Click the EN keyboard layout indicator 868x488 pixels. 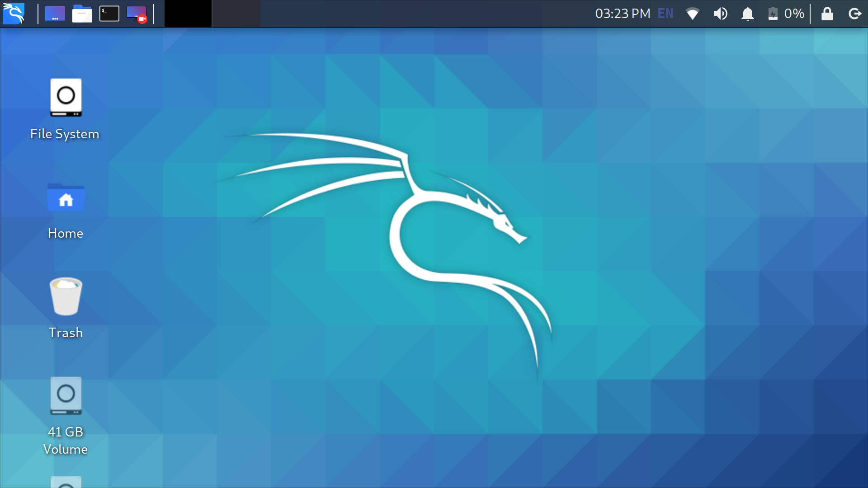[x=665, y=14]
